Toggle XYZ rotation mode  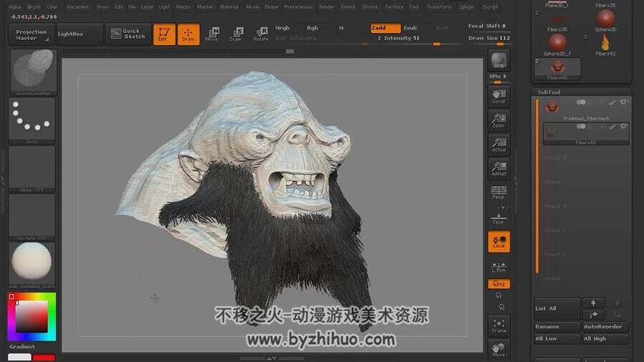499,283
